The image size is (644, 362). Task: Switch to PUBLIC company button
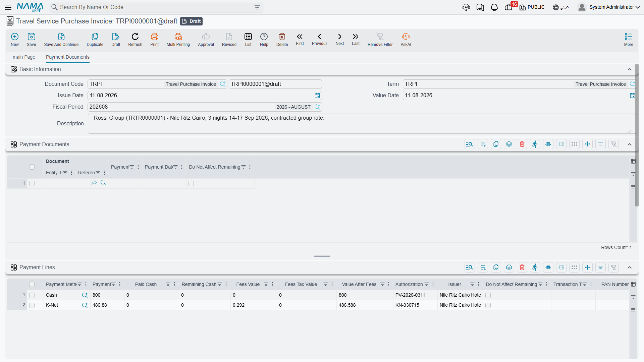click(x=532, y=7)
